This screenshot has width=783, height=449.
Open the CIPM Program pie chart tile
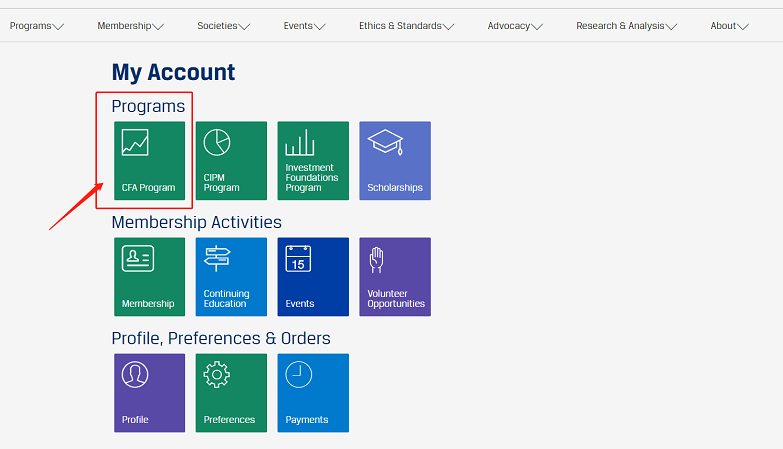click(x=231, y=160)
